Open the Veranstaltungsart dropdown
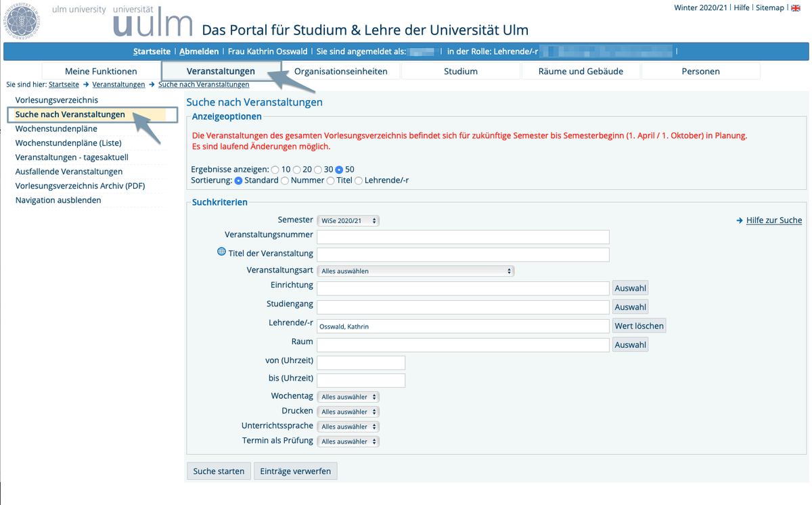Screen dimensions: 812x505 point(415,271)
